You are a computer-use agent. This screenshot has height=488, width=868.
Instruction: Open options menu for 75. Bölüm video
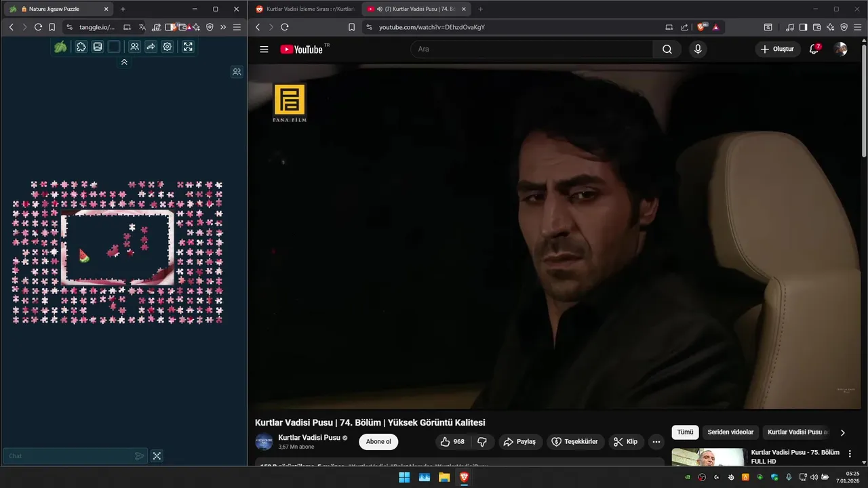(x=850, y=453)
